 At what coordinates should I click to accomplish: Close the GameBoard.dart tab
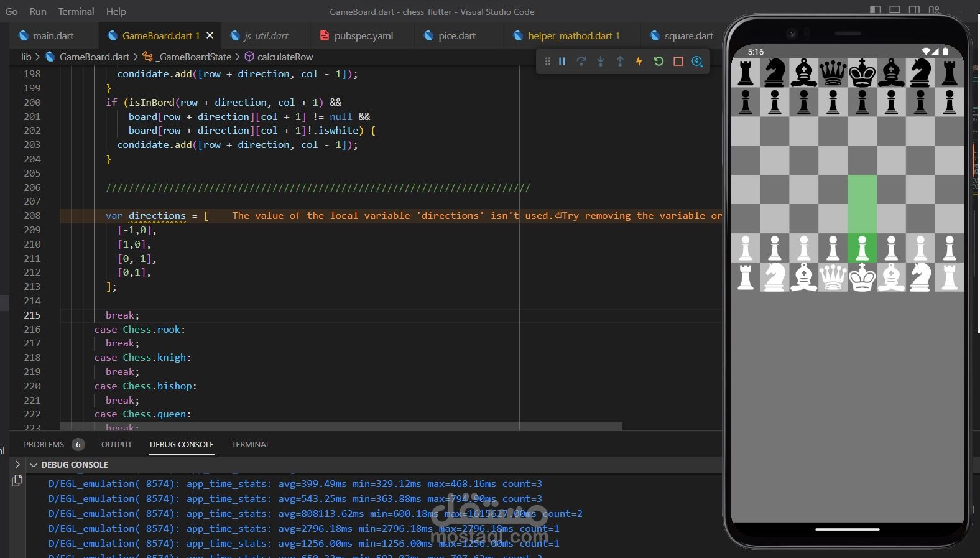point(210,35)
